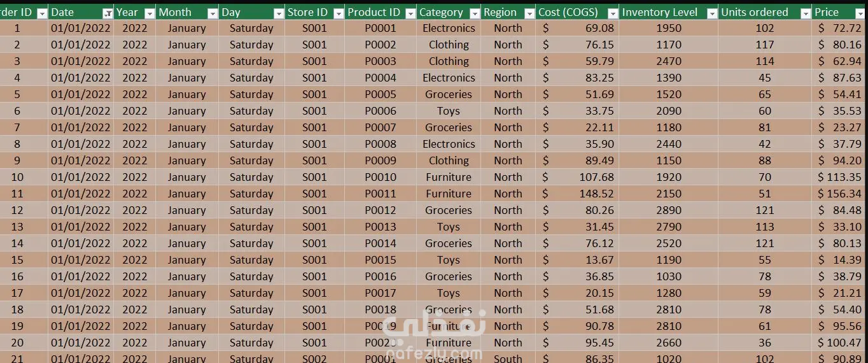Select inventory level cell 2890
This screenshot has width=868, height=363.
click(669, 210)
